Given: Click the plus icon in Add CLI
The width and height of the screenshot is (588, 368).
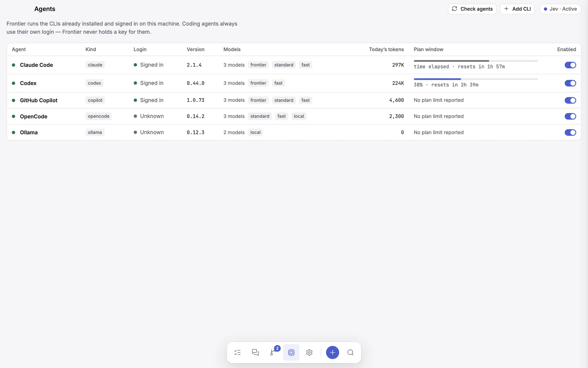Looking at the screenshot, I should (x=506, y=9).
